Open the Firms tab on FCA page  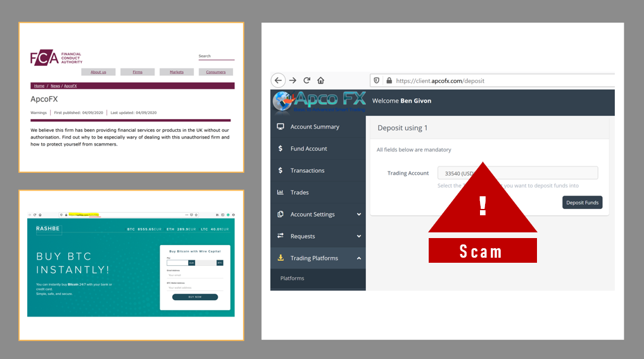tap(137, 72)
